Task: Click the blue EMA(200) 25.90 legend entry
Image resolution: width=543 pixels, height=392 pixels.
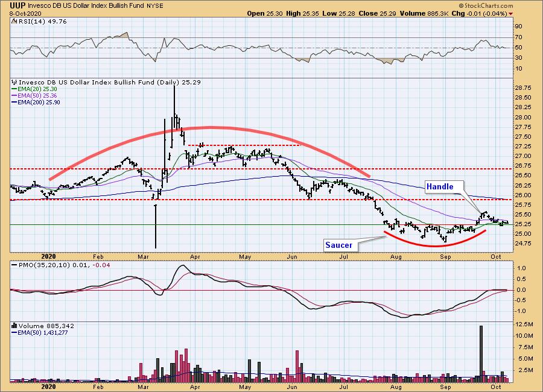Action: coord(36,103)
